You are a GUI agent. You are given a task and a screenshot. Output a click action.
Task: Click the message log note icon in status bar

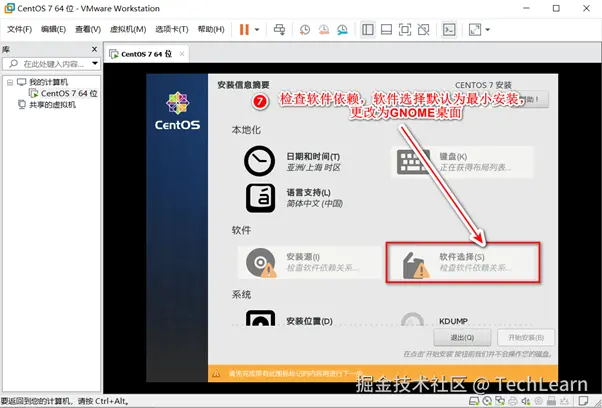(x=583, y=401)
